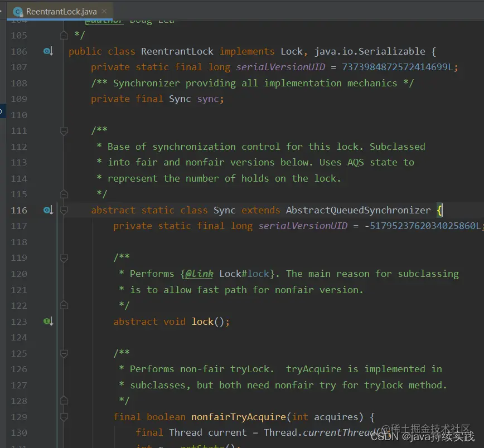The image size is (484, 448).
Task: Click serialVersionUID on line 107
Action: tap(280, 67)
